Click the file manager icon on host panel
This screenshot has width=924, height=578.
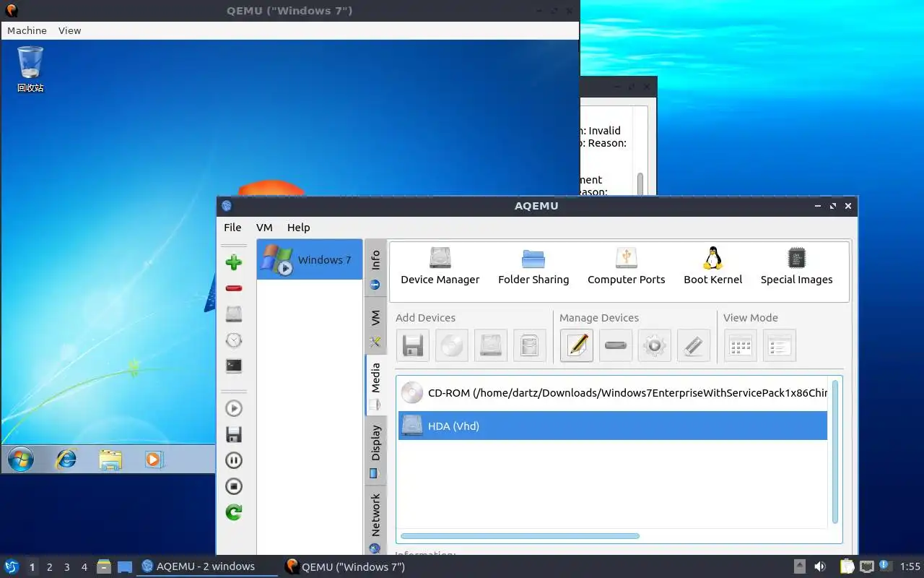point(104,566)
